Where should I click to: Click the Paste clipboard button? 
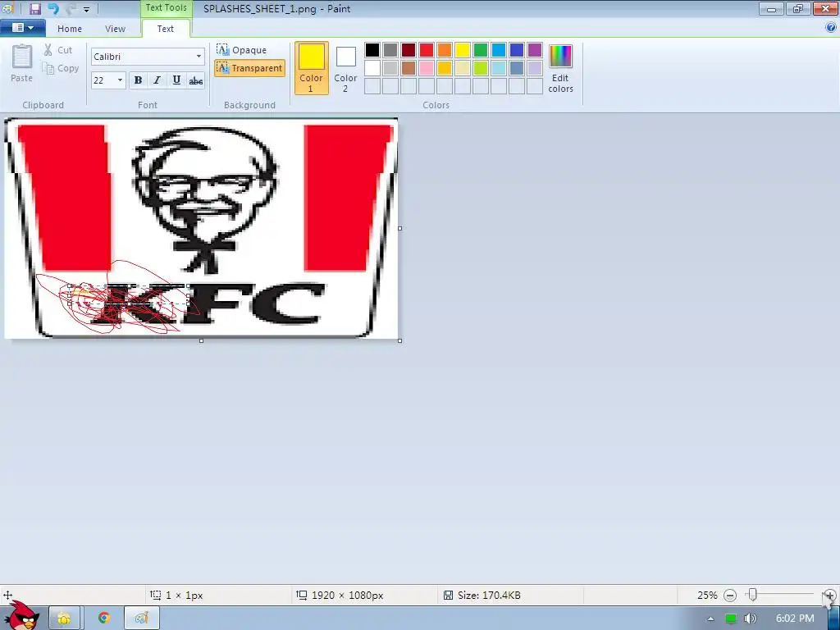coord(22,63)
